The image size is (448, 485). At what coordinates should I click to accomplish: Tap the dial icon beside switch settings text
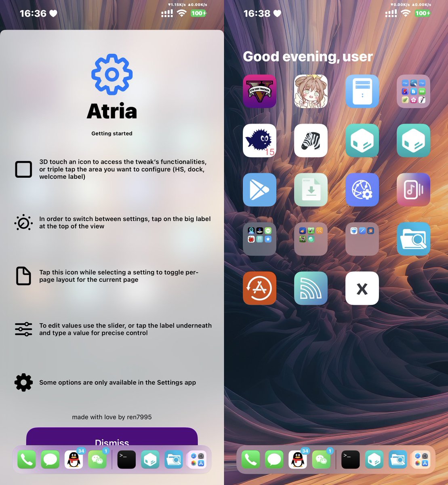coord(23,223)
